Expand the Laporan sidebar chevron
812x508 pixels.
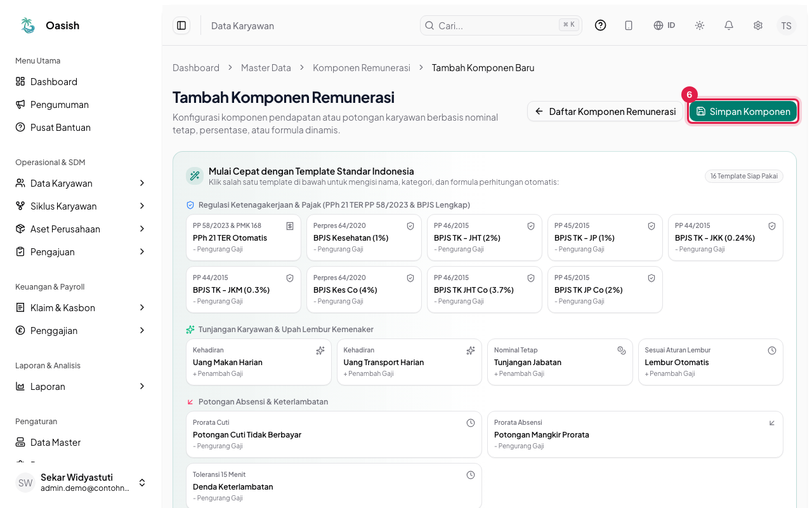[142, 386]
